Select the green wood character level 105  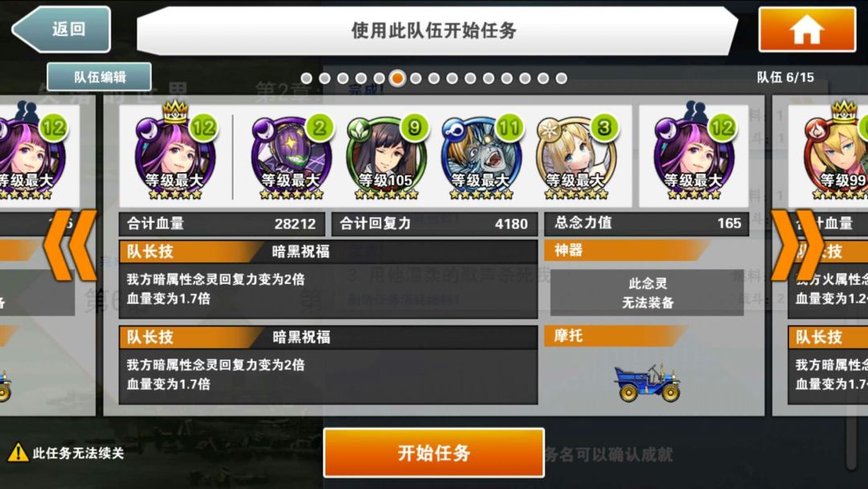pyautogui.click(x=387, y=156)
